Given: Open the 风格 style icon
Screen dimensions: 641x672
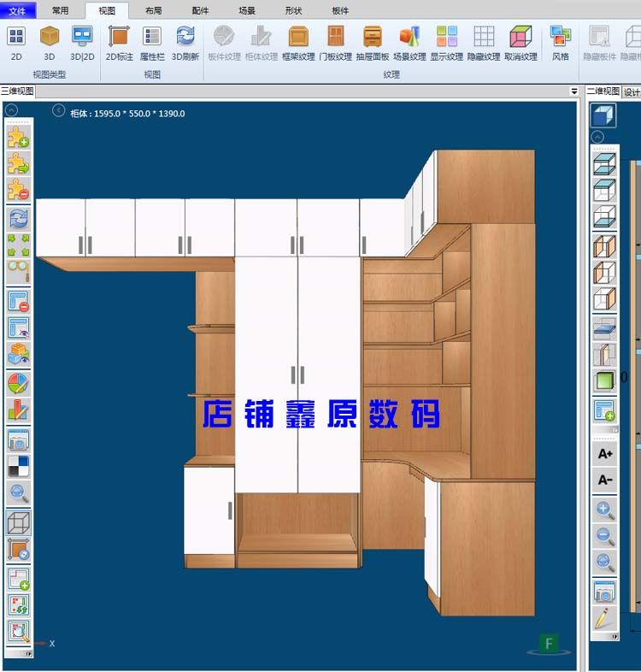Looking at the screenshot, I should (560, 42).
